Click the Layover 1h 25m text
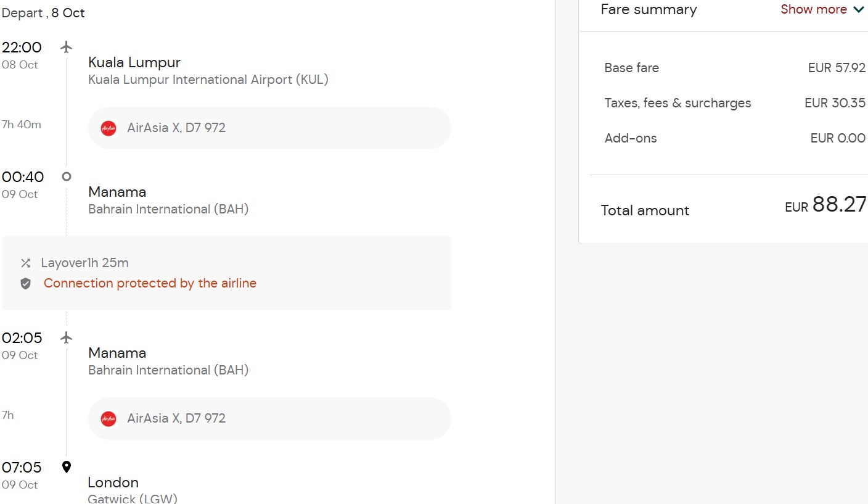The width and height of the screenshot is (868, 504). pos(85,263)
